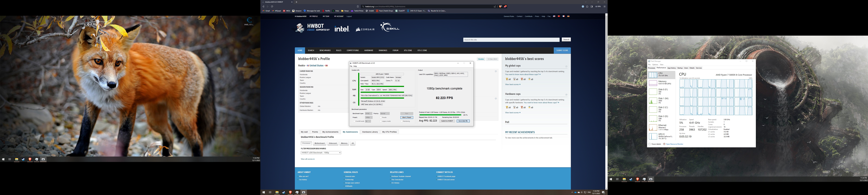Click the Submit to HWBOT button
This screenshot has width=868, height=195.
click(447, 121)
